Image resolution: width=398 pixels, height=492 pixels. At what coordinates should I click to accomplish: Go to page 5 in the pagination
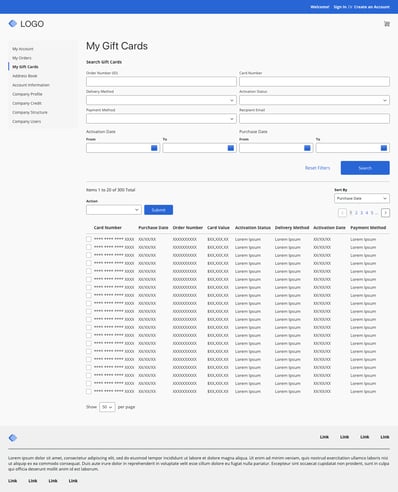(372, 213)
